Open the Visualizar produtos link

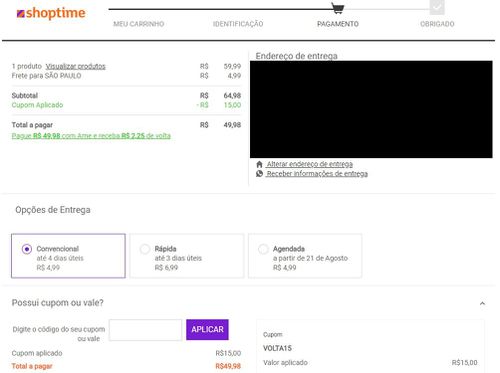pyautogui.click(x=76, y=66)
